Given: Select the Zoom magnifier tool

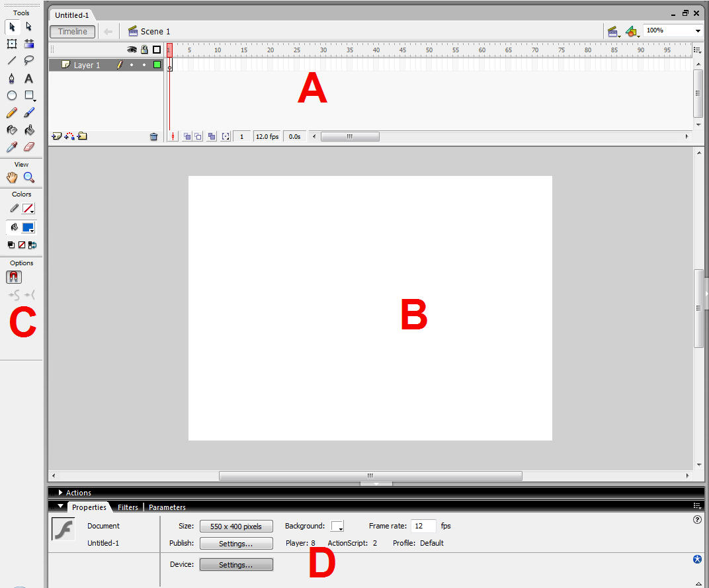Looking at the screenshot, I should coord(29,177).
